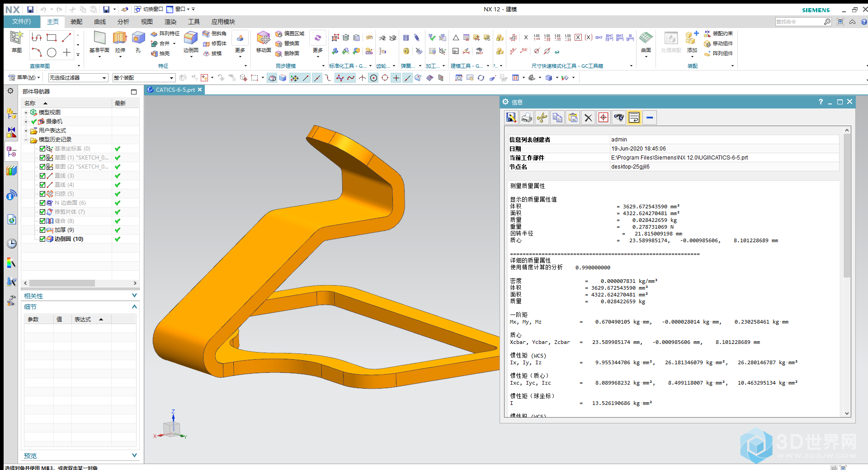The image size is (868, 470).
Task: Toggle checkbox for 草图 (1) SKETCH_0
Action: click(42, 158)
